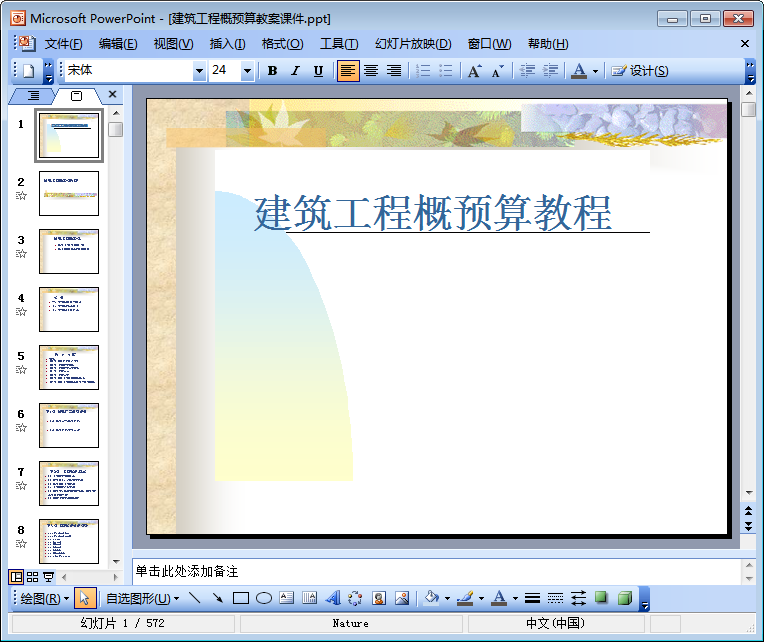
Task: Choose line style
Action: [532, 598]
